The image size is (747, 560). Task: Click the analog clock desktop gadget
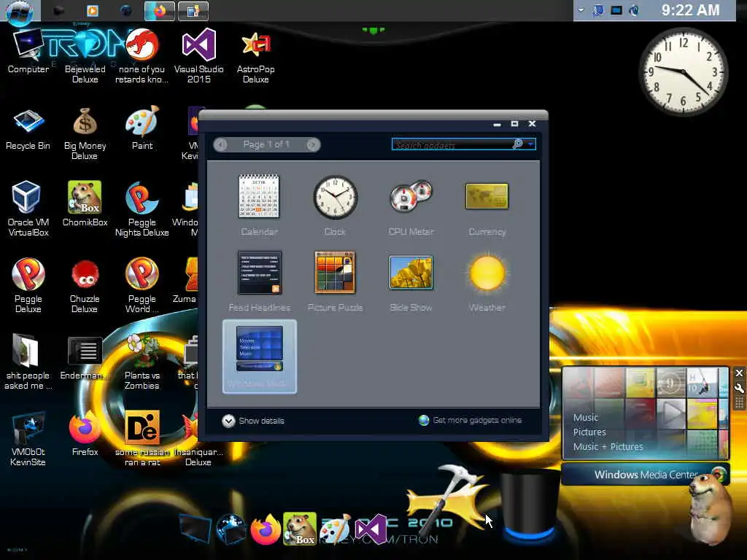(683, 71)
